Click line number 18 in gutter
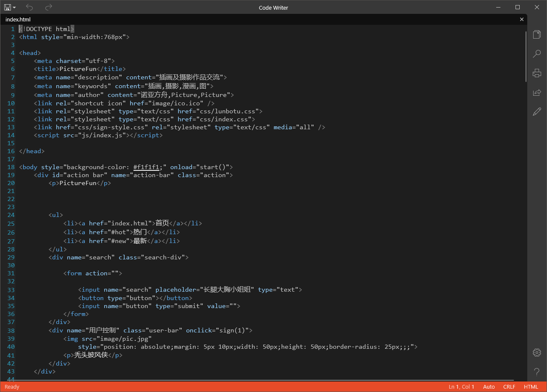The width and height of the screenshot is (547, 392). click(x=11, y=167)
